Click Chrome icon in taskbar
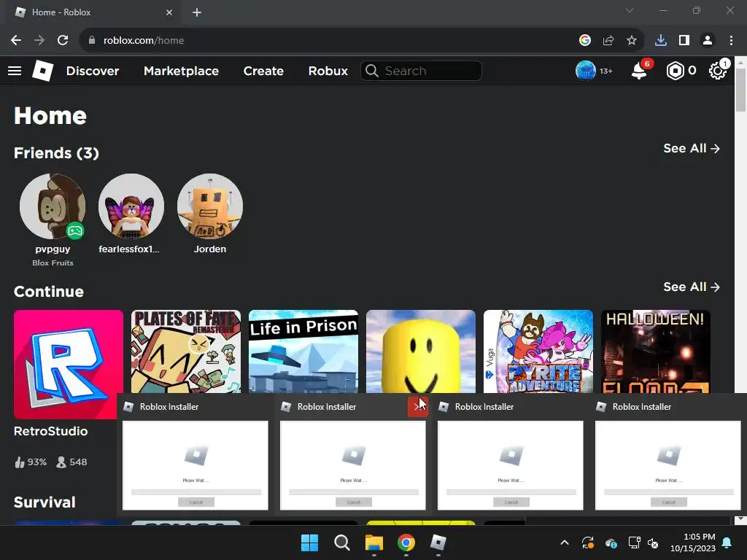Viewport: 747px width, 560px height. tap(406, 542)
